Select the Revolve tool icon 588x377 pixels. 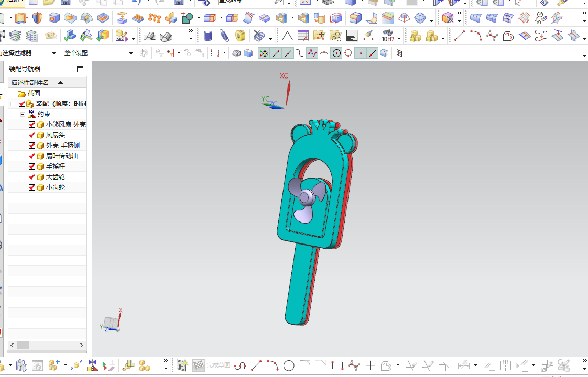click(x=38, y=18)
